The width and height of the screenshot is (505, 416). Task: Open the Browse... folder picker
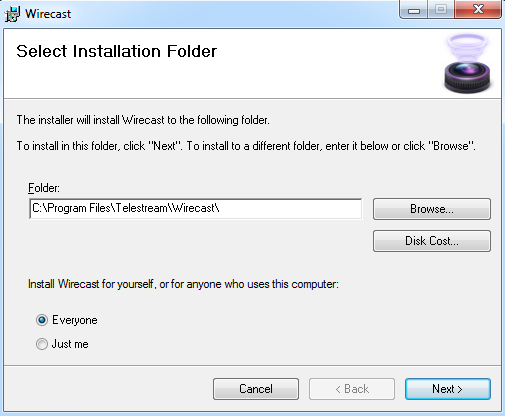(x=432, y=209)
